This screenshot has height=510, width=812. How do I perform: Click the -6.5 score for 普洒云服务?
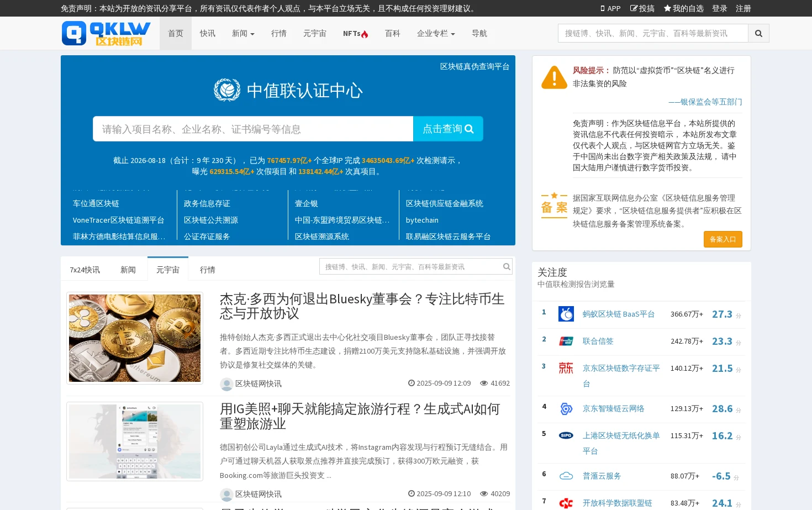[721, 476]
